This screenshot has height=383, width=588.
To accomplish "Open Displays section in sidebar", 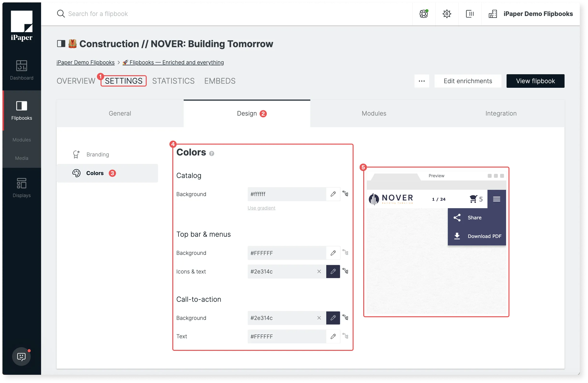I will 22,188.
